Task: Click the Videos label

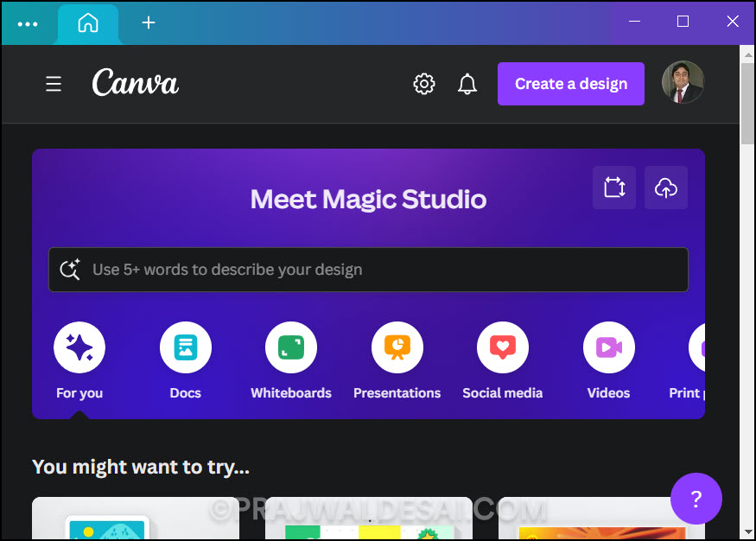Action: point(609,393)
